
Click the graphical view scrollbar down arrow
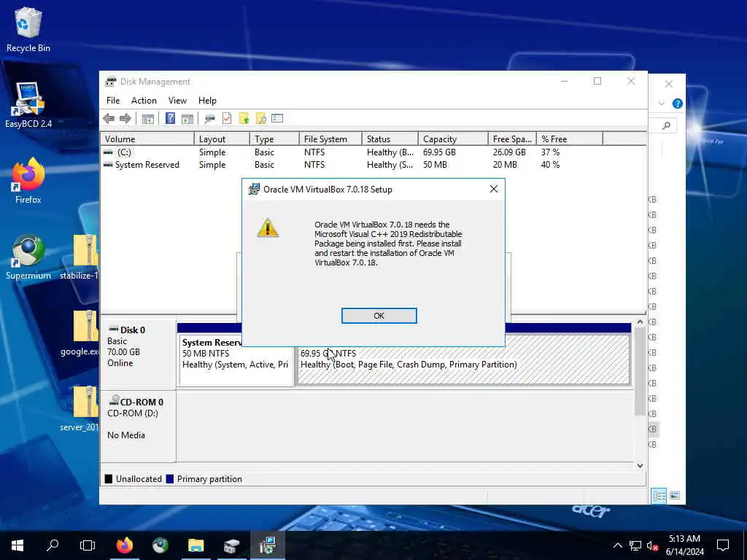(640, 466)
